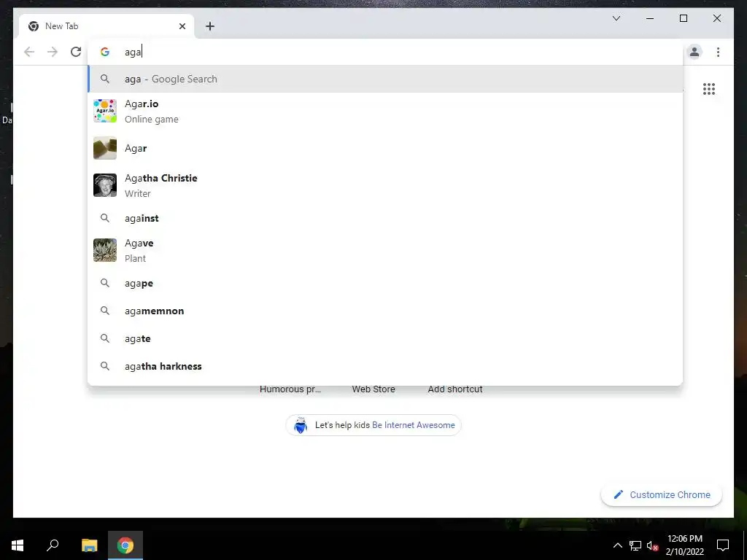
Task: Open File Explorer from the taskbar
Action: click(x=89, y=545)
